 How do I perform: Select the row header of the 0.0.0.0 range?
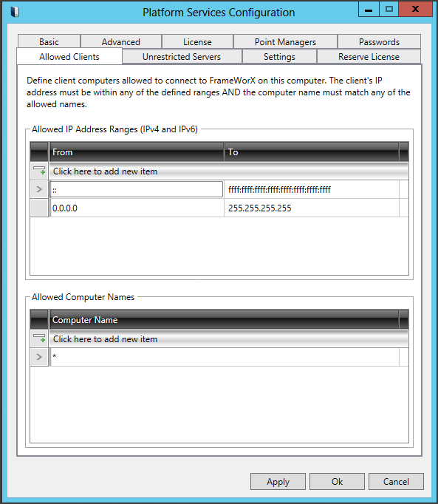coord(39,208)
